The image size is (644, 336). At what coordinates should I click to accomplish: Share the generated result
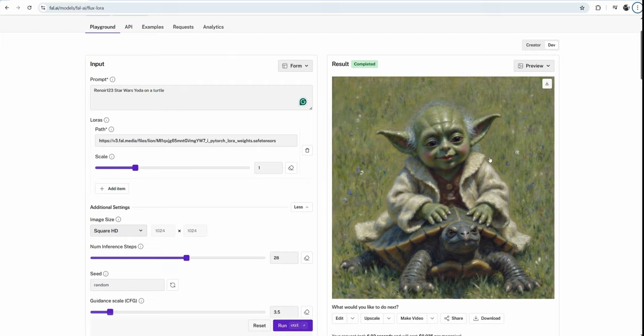point(453,318)
